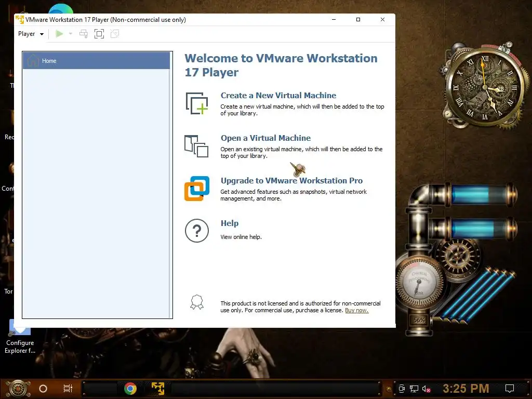Click Create a New Virtual Machine heading
The image size is (532, 399).
point(278,96)
